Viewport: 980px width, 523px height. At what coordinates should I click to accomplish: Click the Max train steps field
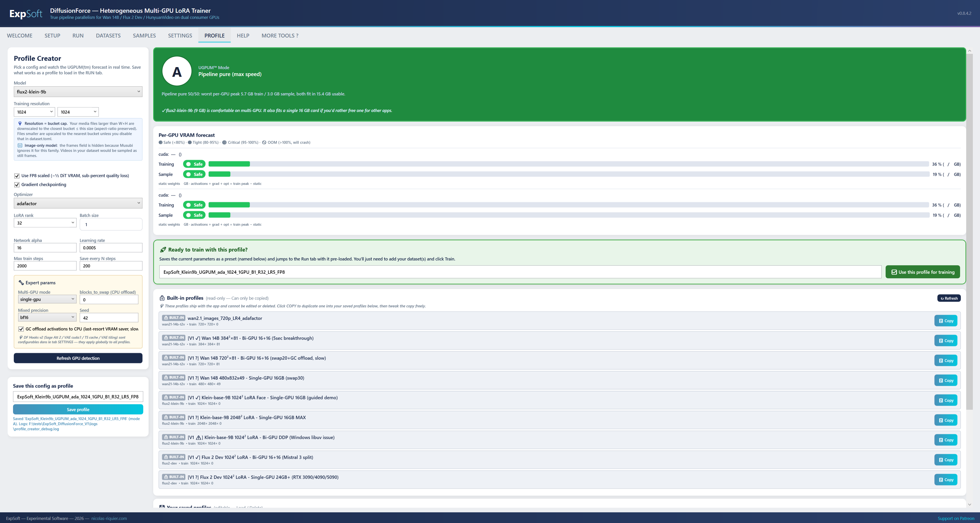click(x=45, y=266)
